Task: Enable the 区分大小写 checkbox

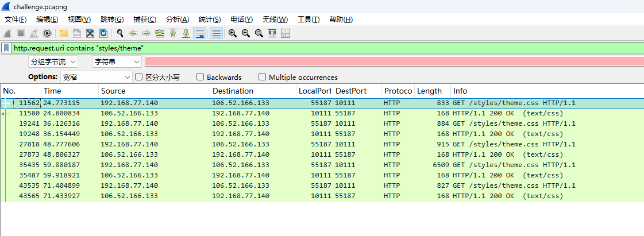Action: (x=138, y=77)
